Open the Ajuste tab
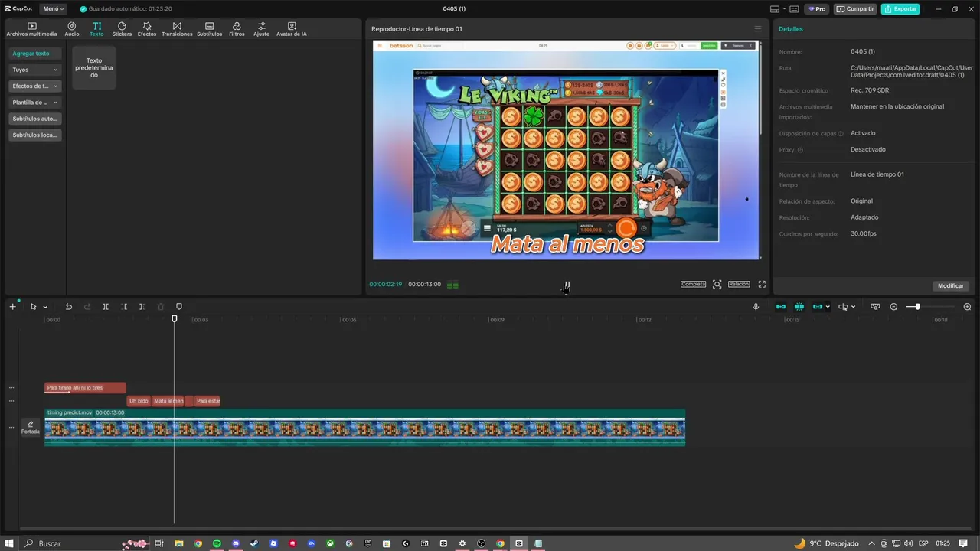This screenshot has width=980, height=551. 262,29
